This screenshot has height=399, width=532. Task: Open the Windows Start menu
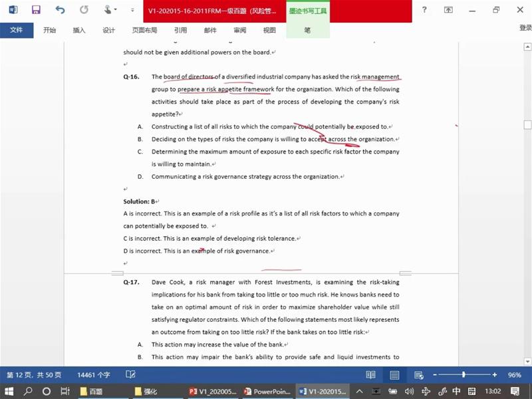tap(9, 391)
